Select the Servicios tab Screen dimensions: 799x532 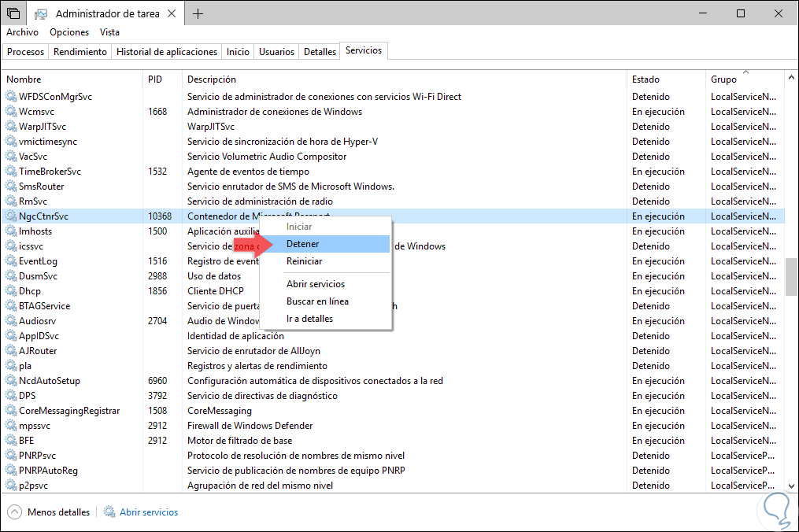tap(364, 50)
